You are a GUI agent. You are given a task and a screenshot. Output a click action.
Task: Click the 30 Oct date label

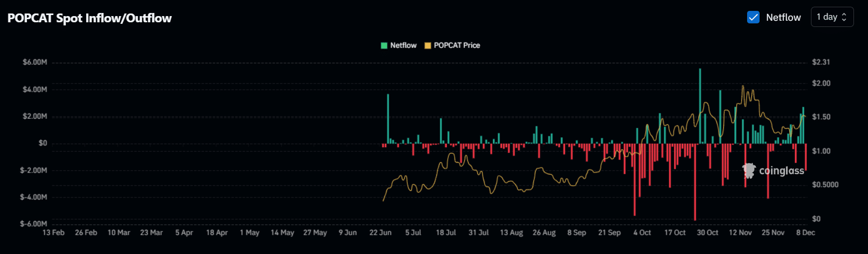[x=708, y=232]
